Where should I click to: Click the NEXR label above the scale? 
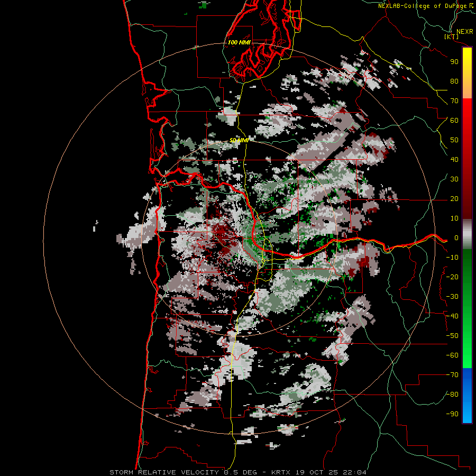pos(465,32)
